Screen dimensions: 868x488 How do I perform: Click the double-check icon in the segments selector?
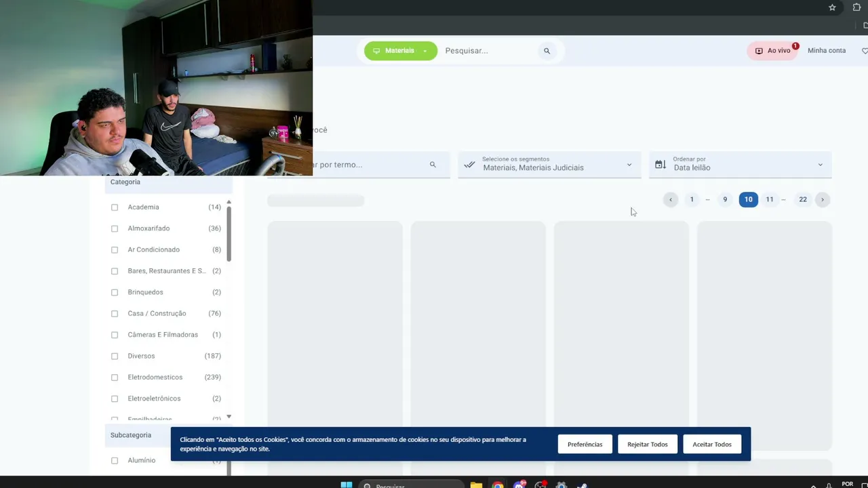[469, 165]
